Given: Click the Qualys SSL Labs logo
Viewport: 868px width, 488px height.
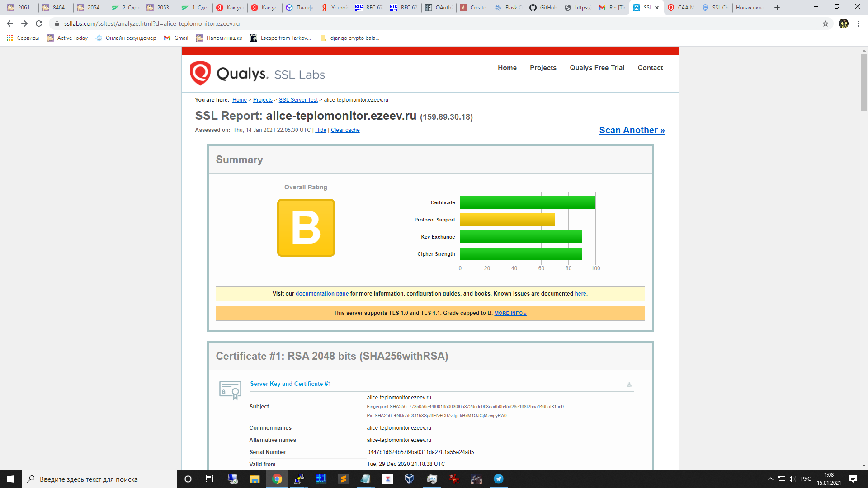Looking at the screenshot, I should 257,74.
